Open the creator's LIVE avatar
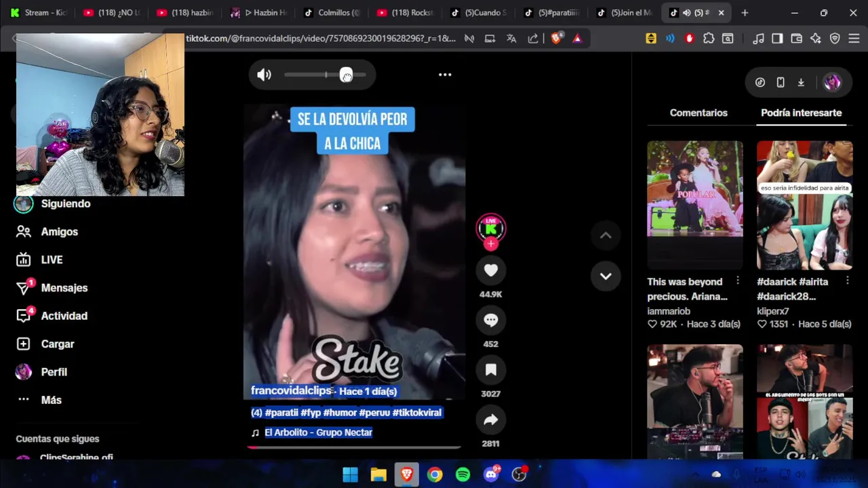Viewport: 868px width, 488px height. [491, 228]
